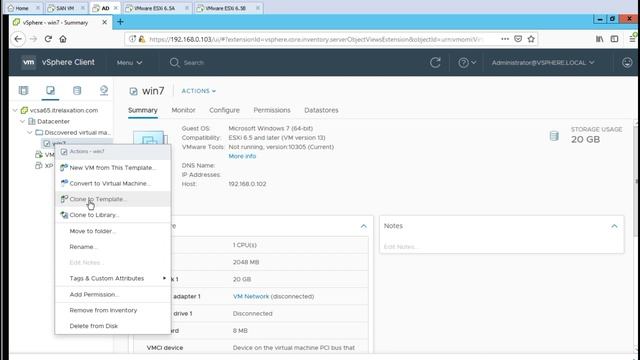Click the Edit Notes link
Screen dimensions: 640x360
click(400, 247)
